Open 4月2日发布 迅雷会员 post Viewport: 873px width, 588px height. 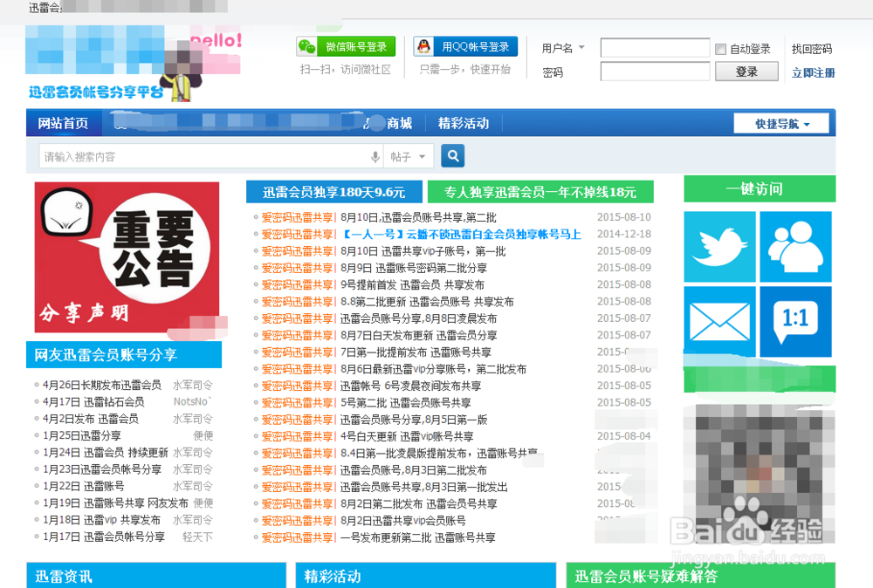click(x=91, y=419)
